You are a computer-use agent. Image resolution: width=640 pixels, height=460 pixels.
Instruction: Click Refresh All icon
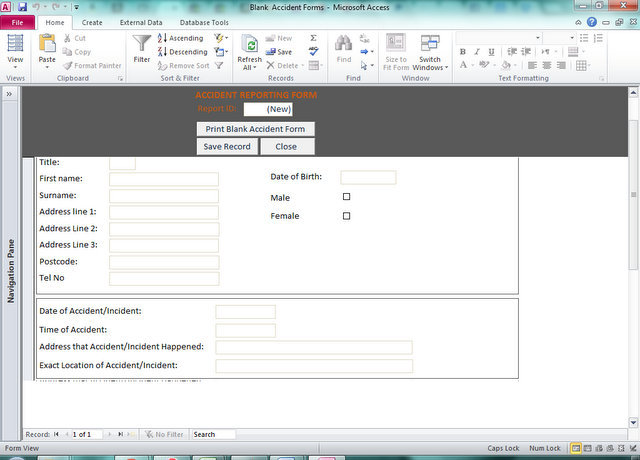coord(249,45)
